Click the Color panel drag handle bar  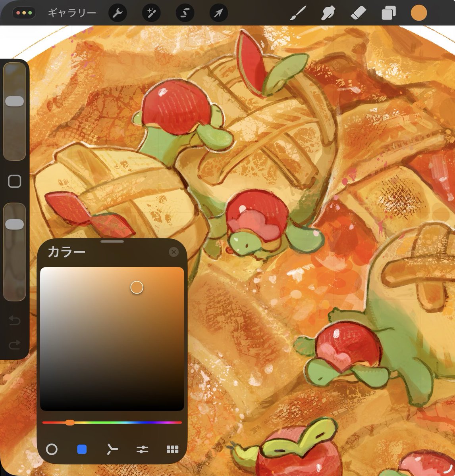[x=112, y=241]
